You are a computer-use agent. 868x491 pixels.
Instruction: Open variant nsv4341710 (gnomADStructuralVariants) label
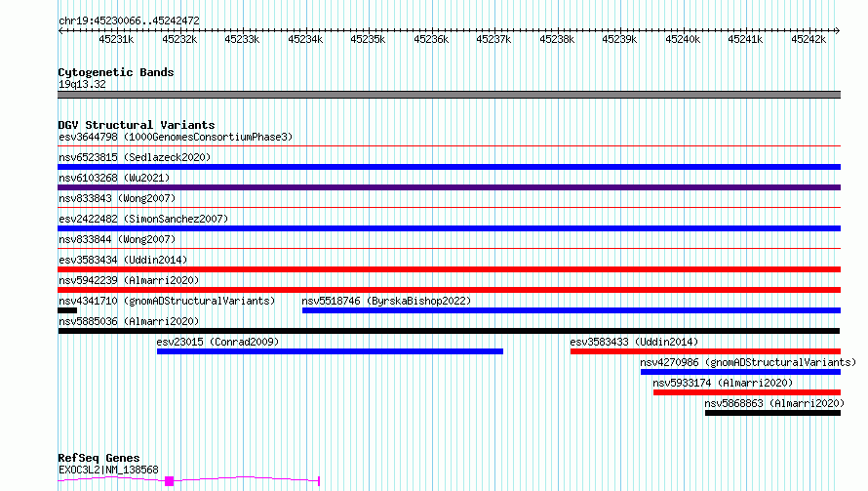pos(167,301)
